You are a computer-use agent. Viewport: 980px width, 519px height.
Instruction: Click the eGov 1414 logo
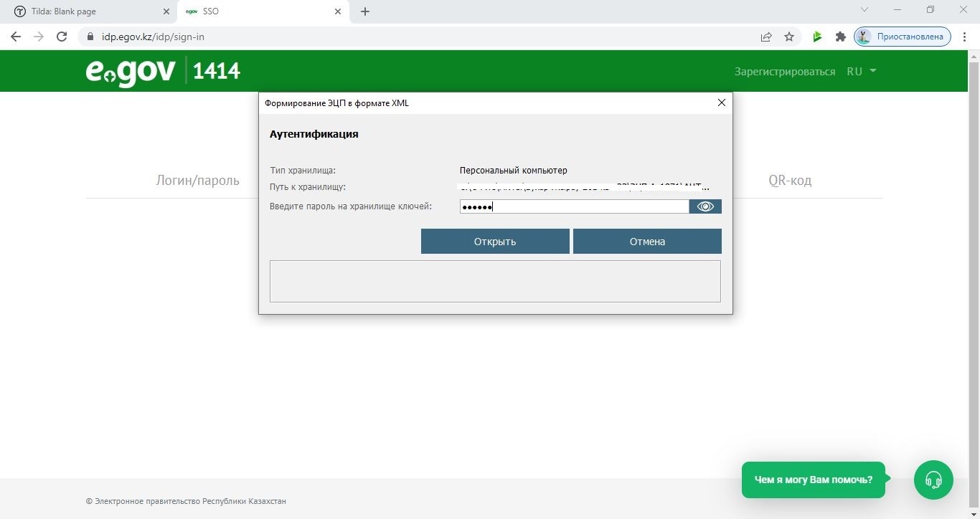point(163,71)
